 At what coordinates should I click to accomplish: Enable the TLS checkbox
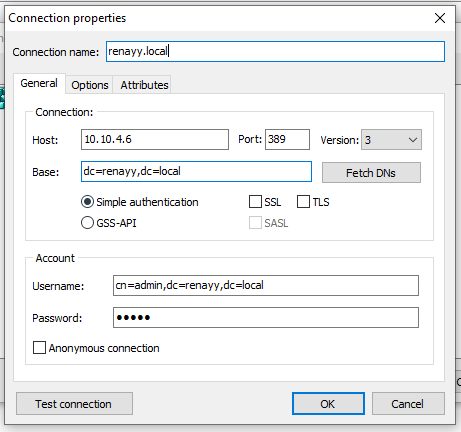[303, 202]
